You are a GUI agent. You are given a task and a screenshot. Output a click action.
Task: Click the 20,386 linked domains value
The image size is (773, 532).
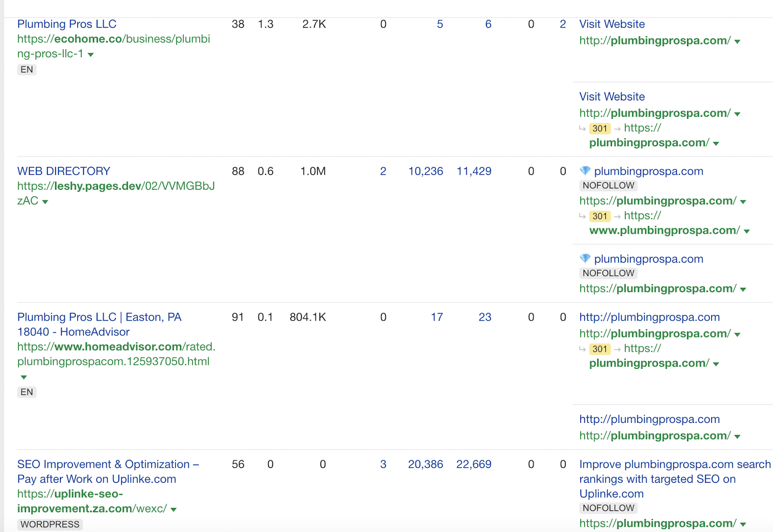[426, 464]
